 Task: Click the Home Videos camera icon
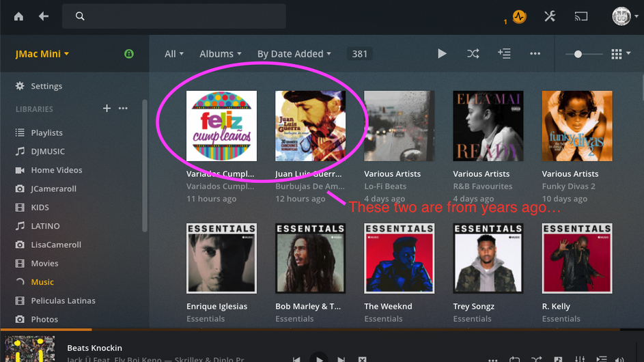(x=20, y=170)
